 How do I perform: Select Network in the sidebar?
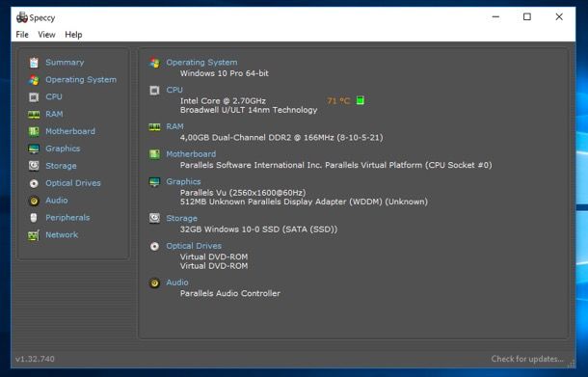click(x=62, y=235)
